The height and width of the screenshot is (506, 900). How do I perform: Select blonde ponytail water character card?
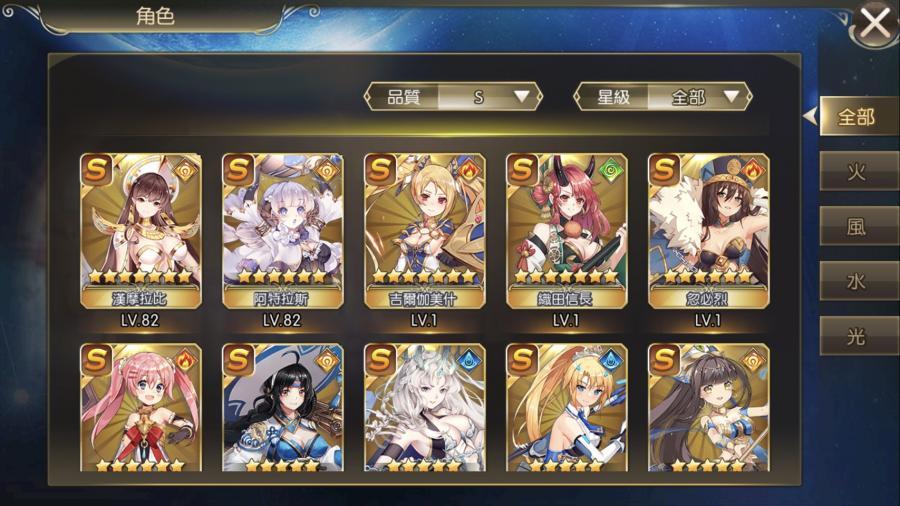567,407
